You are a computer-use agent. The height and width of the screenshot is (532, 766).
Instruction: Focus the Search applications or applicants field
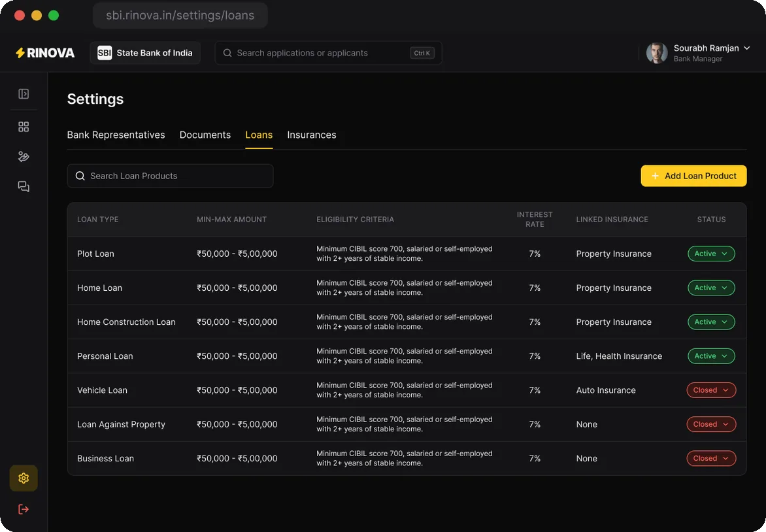[x=328, y=53]
